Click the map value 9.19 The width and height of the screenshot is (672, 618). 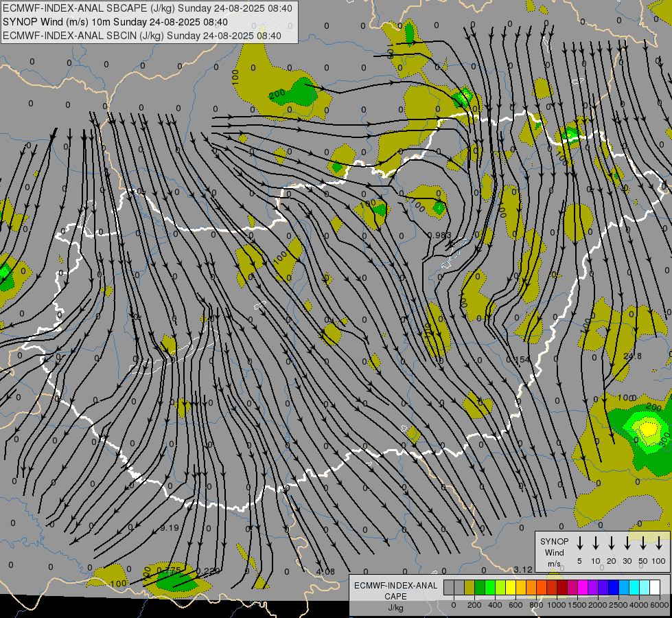[x=170, y=528]
